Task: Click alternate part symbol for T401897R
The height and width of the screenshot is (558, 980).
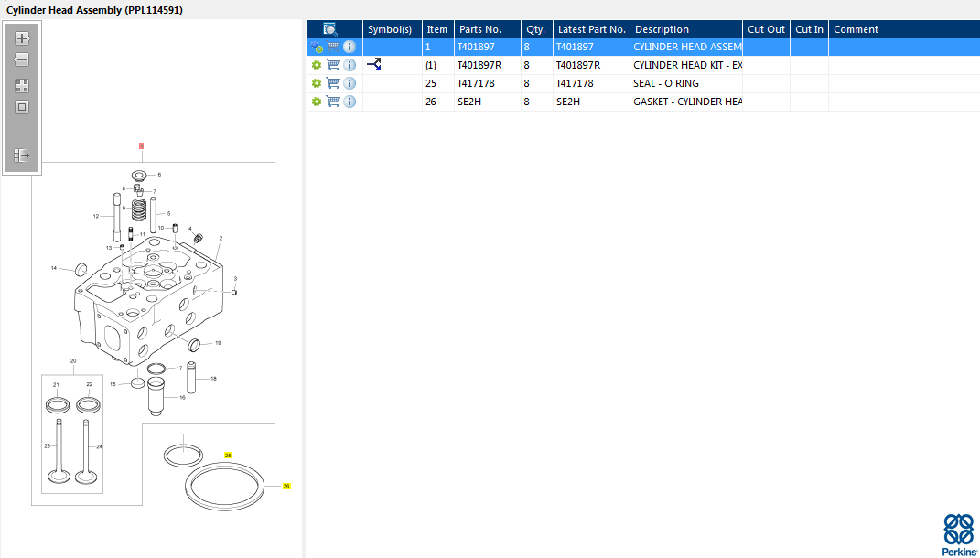Action: tap(373, 65)
